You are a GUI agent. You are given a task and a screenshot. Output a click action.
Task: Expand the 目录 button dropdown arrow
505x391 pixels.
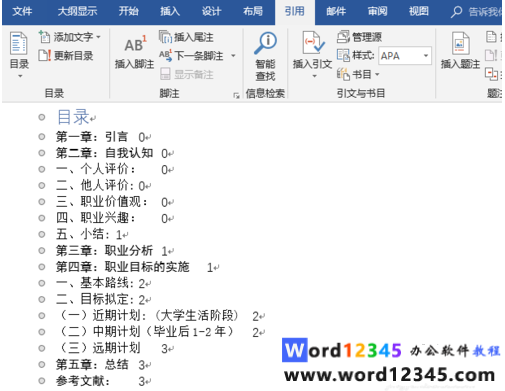[20, 76]
